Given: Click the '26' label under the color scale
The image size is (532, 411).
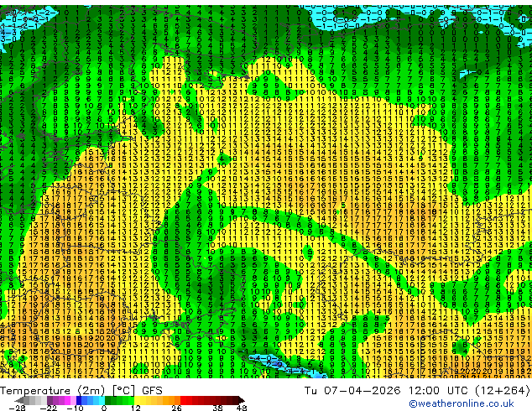Looking at the screenshot, I should pos(176,408).
